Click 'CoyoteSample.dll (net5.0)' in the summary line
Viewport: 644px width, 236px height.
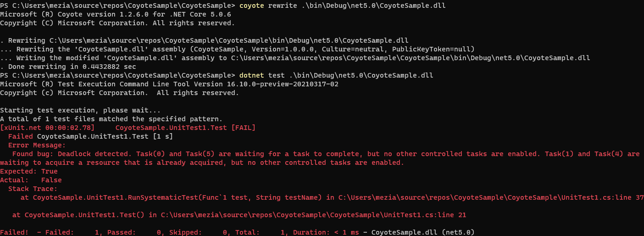pyautogui.click(x=422, y=232)
